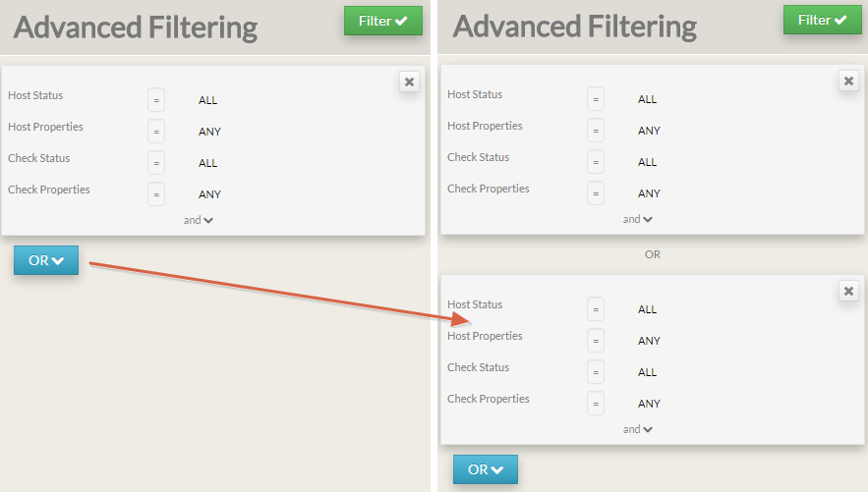Click the equals operator for Host Status, left panel
The height and width of the screenshot is (492, 868).
(x=156, y=100)
